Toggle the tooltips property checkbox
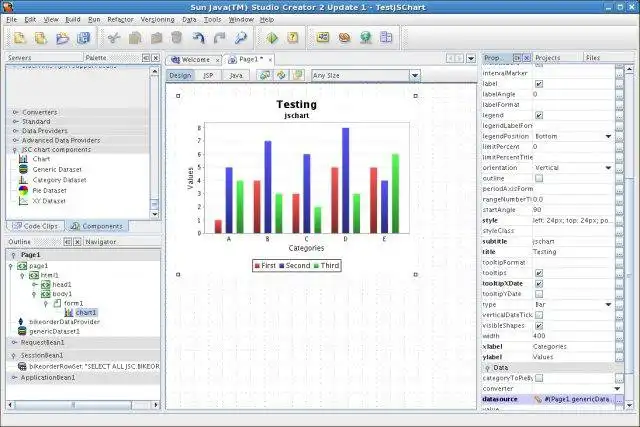 [x=539, y=273]
